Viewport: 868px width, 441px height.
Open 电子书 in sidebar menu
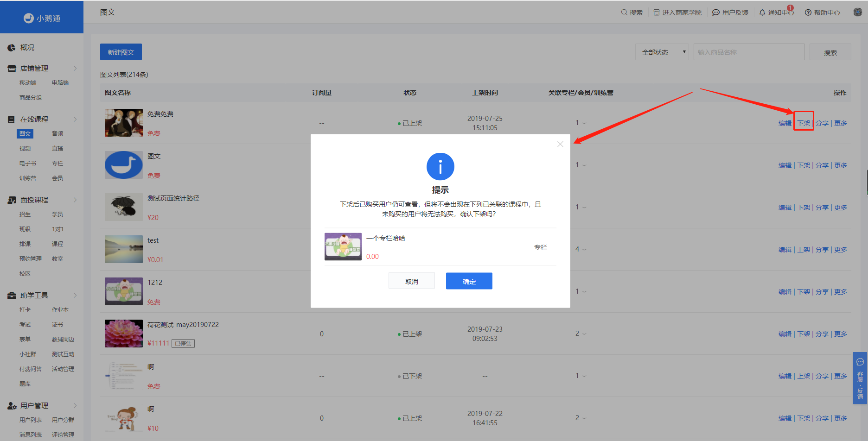pyautogui.click(x=28, y=164)
